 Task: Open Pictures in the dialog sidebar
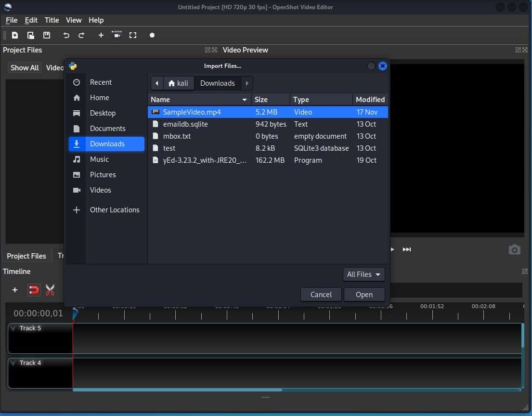[x=106, y=175]
